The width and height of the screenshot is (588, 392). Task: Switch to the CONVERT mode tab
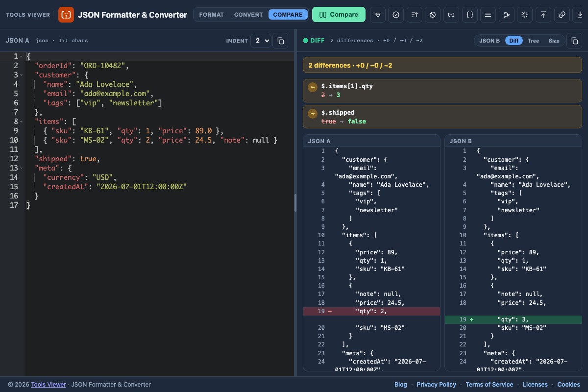click(248, 15)
